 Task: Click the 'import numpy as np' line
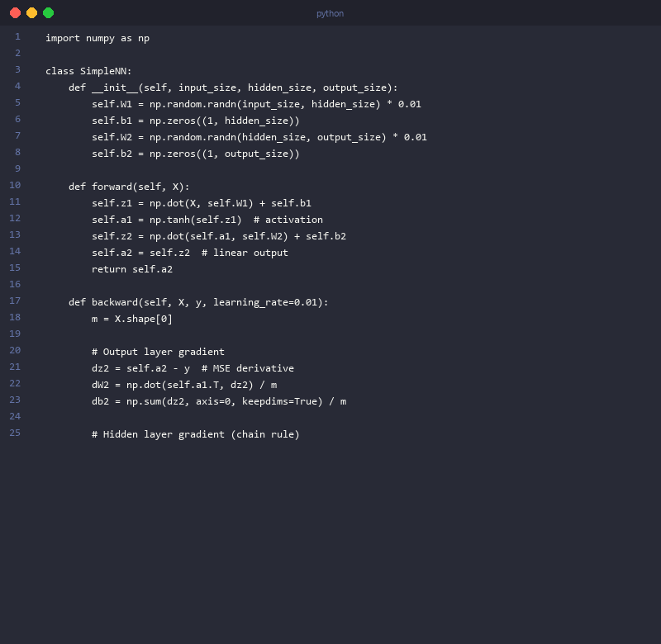tap(97, 38)
